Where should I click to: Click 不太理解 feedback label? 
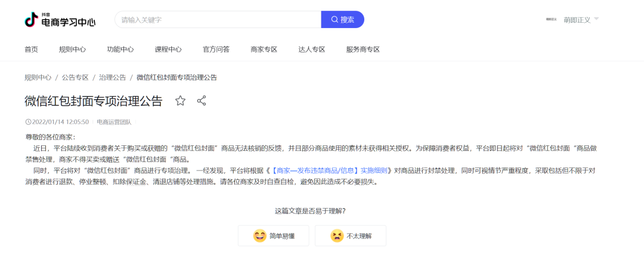[x=360, y=237]
